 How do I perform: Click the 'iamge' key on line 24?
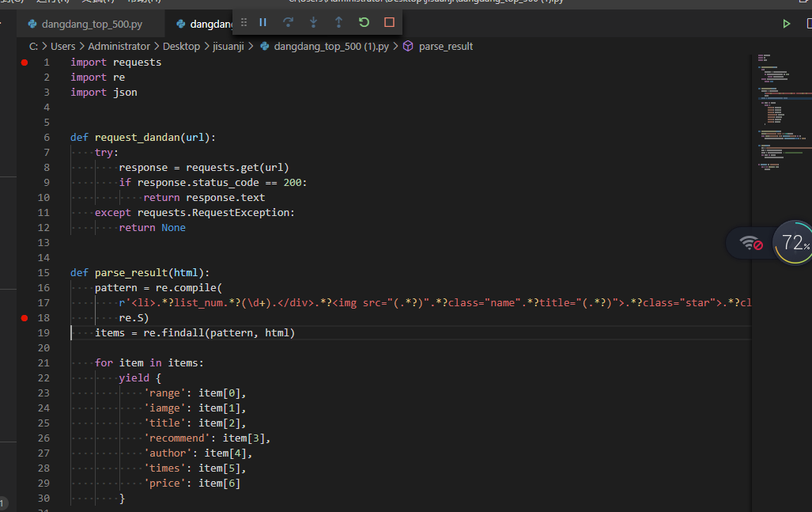pyautogui.click(x=164, y=408)
